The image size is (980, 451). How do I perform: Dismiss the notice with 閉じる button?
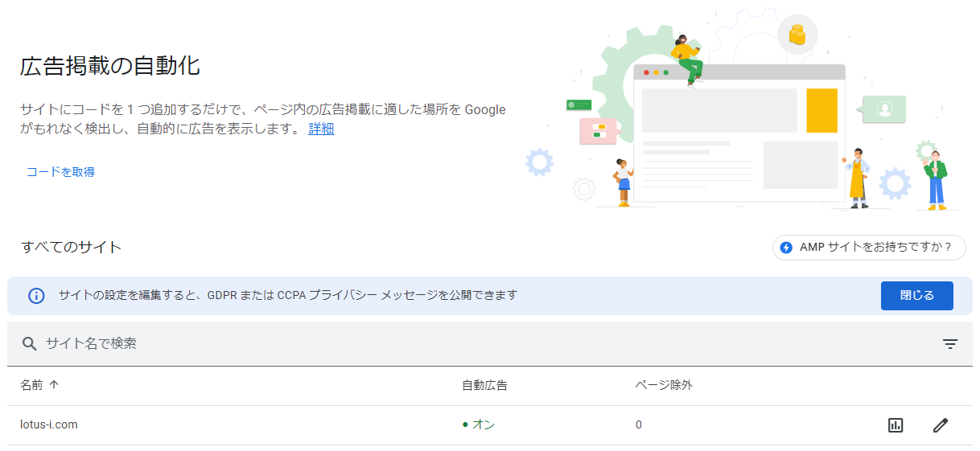pos(917,296)
